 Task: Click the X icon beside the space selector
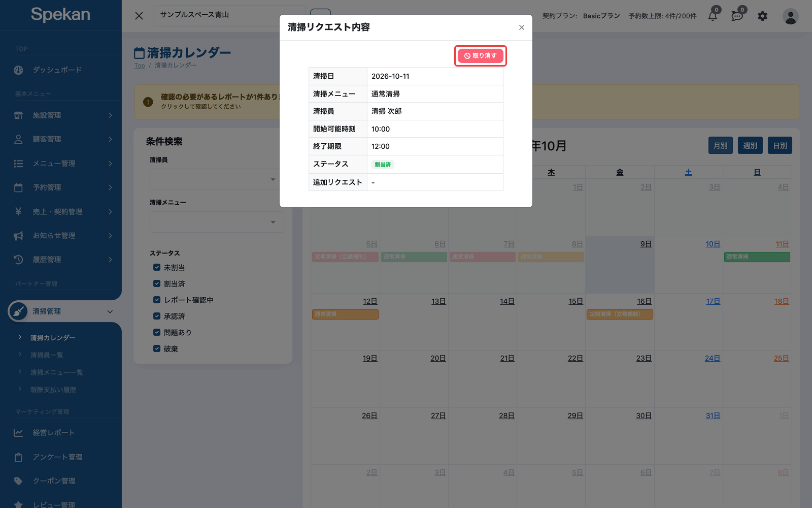pyautogui.click(x=139, y=16)
